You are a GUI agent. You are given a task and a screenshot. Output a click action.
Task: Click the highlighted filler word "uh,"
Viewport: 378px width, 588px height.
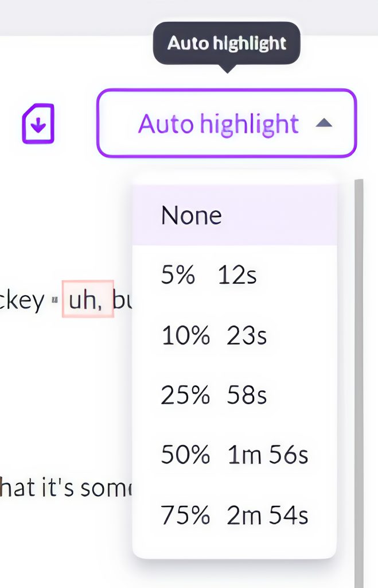coord(88,299)
